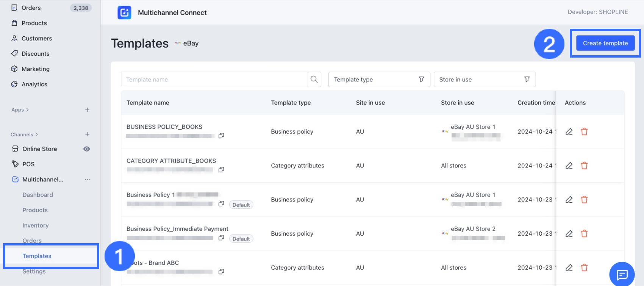Click the Create template button

click(x=605, y=43)
